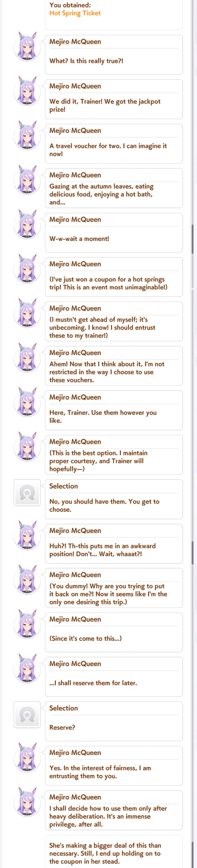Select McQueen's avatar beside "W-w-wait a moment!"
Screen dimensions: 197x868
[x=27, y=225]
